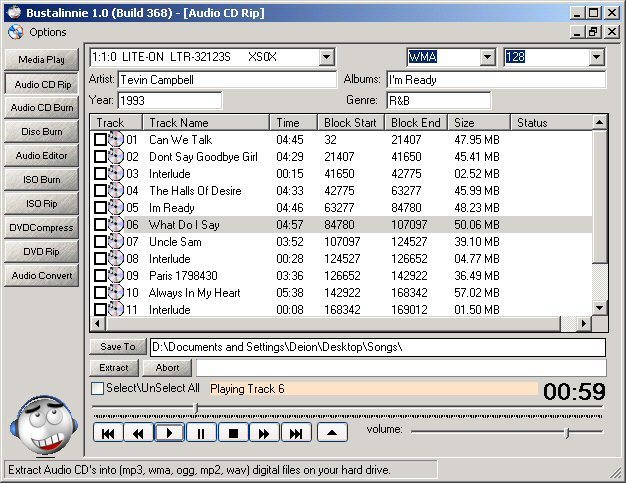
Task: Go to the Disc Burn section
Action: [42, 132]
